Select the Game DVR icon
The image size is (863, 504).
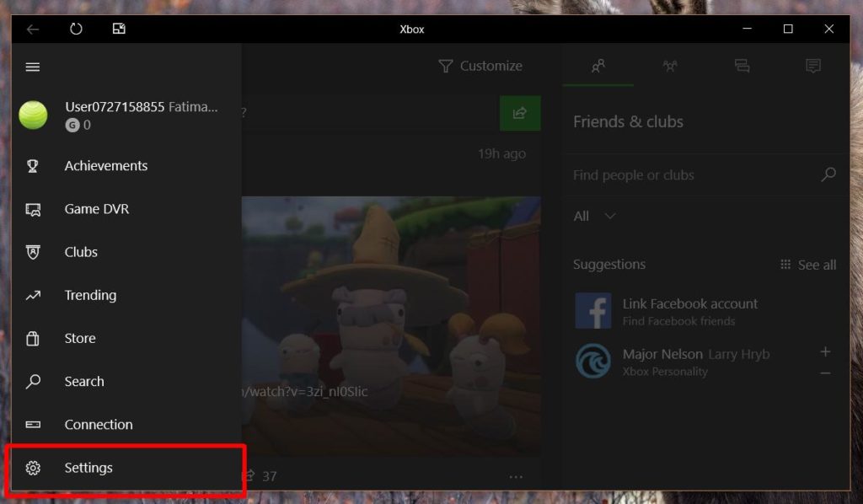pyautogui.click(x=34, y=209)
